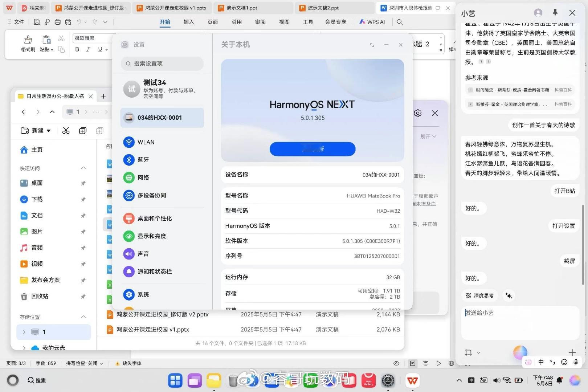Screen dimensions: 588x392
Task: Click the volume icon in system tray
Action: 496,380
